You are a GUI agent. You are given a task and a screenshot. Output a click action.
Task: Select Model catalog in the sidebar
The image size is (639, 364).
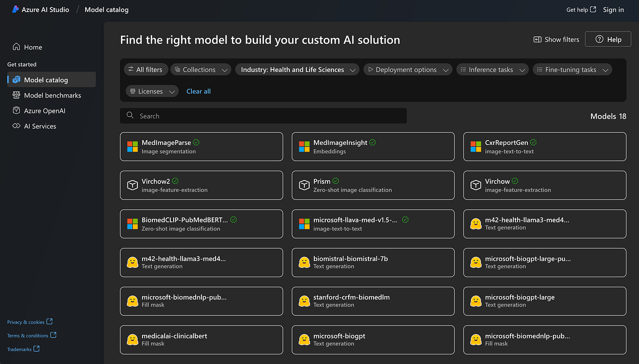point(51,80)
